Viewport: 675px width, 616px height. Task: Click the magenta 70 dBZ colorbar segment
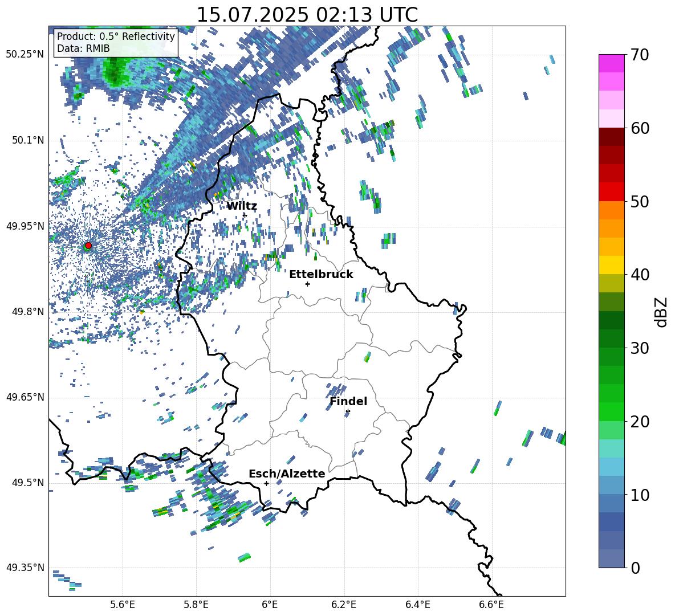tap(611, 63)
